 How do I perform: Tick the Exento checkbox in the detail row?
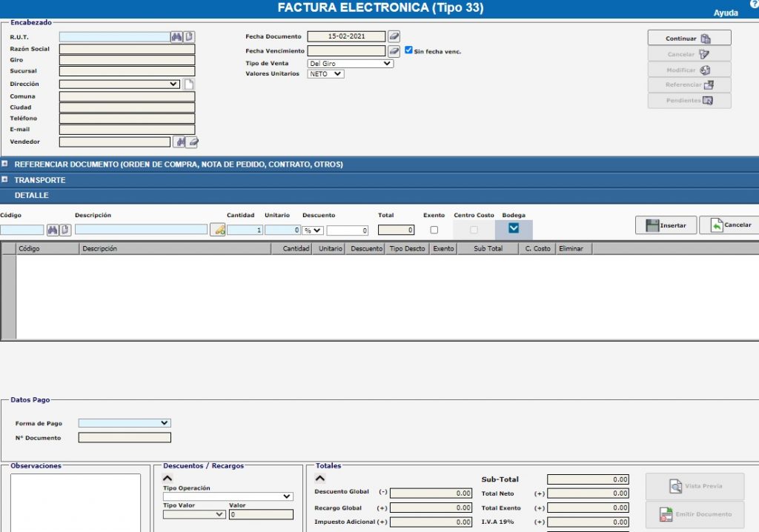pyautogui.click(x=434, y=230)
